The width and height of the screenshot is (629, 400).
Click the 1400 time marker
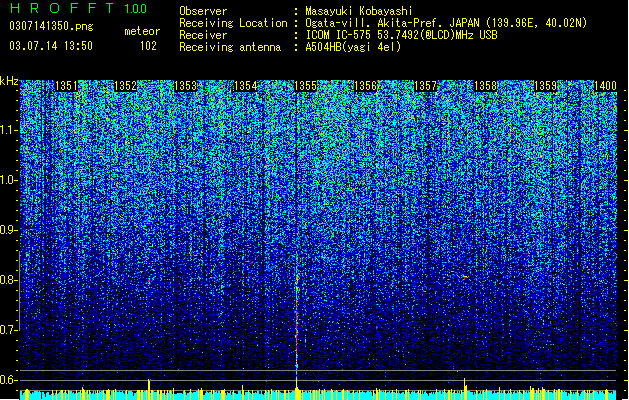tap(605, 86)
